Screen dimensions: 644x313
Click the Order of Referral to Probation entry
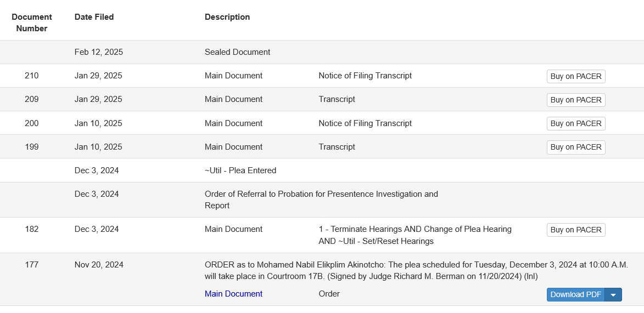pos(321,200)
